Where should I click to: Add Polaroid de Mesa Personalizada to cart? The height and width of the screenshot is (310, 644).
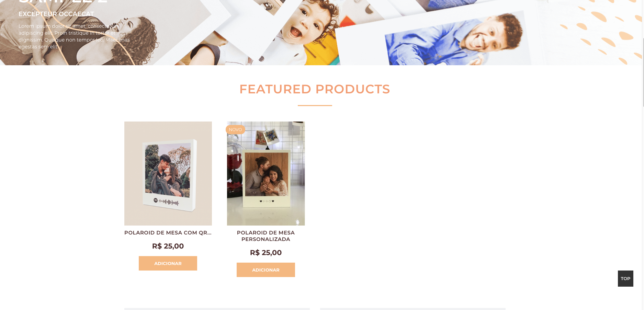pyautogui.click(x=266, y=270)
